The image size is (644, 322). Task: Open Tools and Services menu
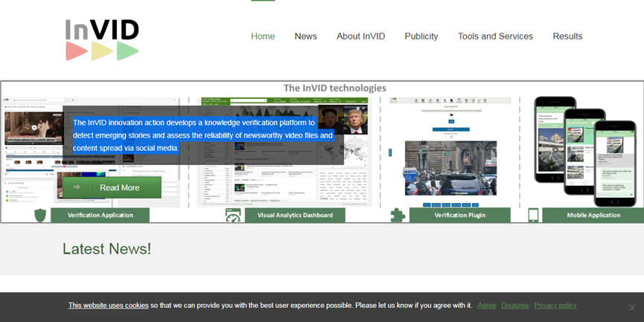click(x=495, y=36)
